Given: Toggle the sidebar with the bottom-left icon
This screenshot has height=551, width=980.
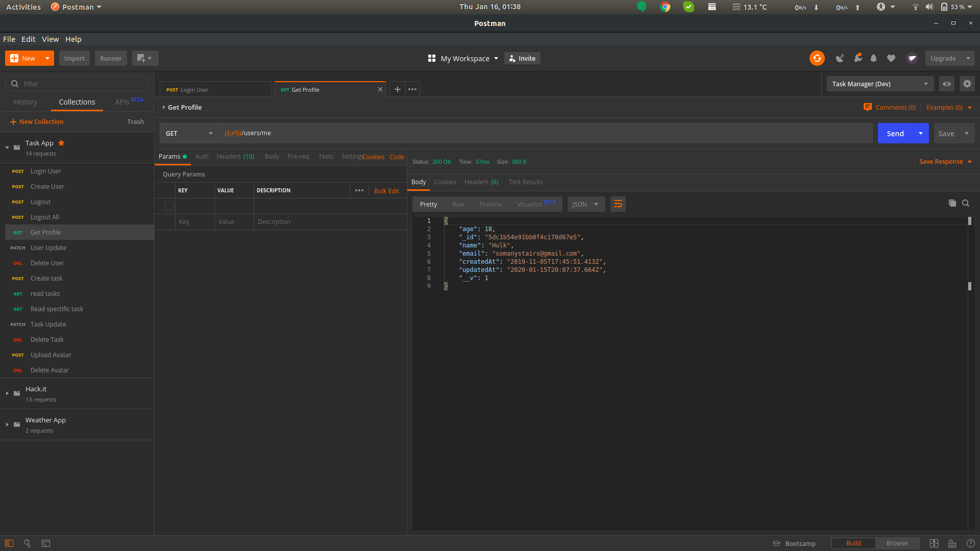Looking at the screenshot, I should [9, 543].
